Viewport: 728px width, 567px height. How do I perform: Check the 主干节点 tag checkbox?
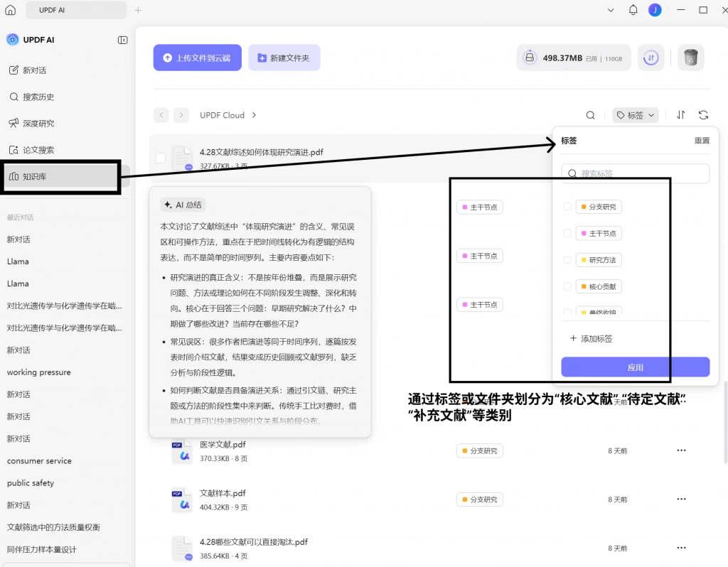[567, 233]
